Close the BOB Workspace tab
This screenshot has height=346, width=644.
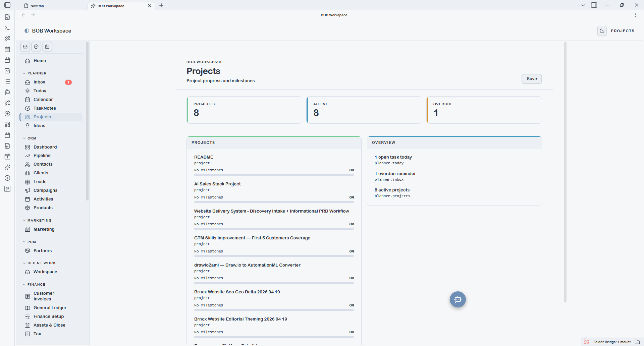point(150,6)
